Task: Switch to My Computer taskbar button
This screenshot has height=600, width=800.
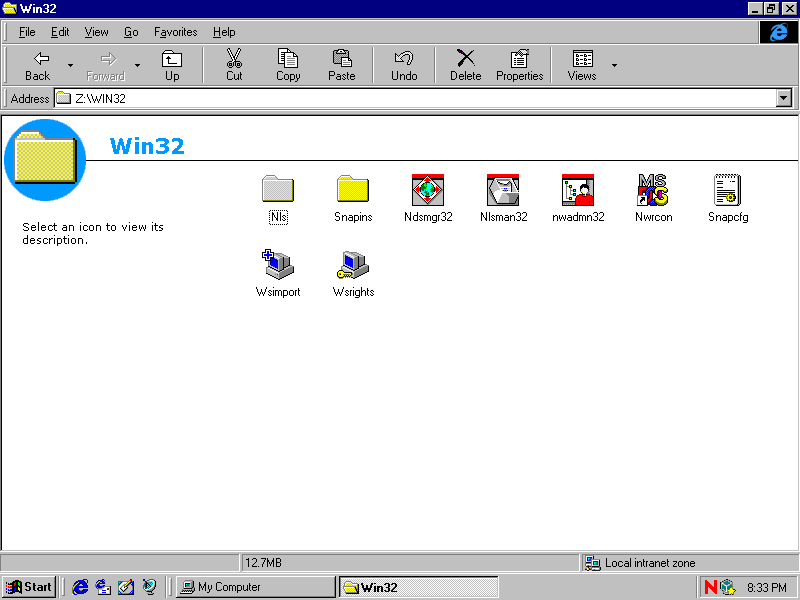Action: pyautogui.click(x=256, y=587)
